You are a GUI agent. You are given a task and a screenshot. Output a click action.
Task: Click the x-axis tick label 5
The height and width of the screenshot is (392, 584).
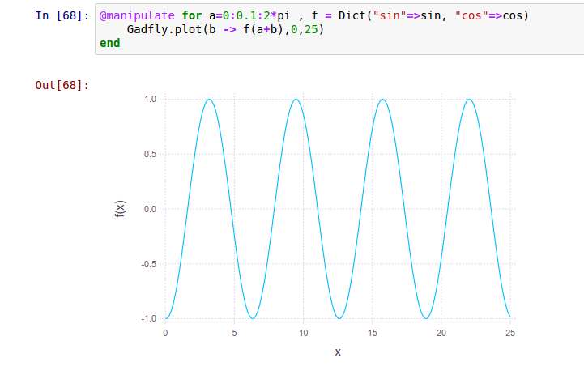click(x=234, y=333)
